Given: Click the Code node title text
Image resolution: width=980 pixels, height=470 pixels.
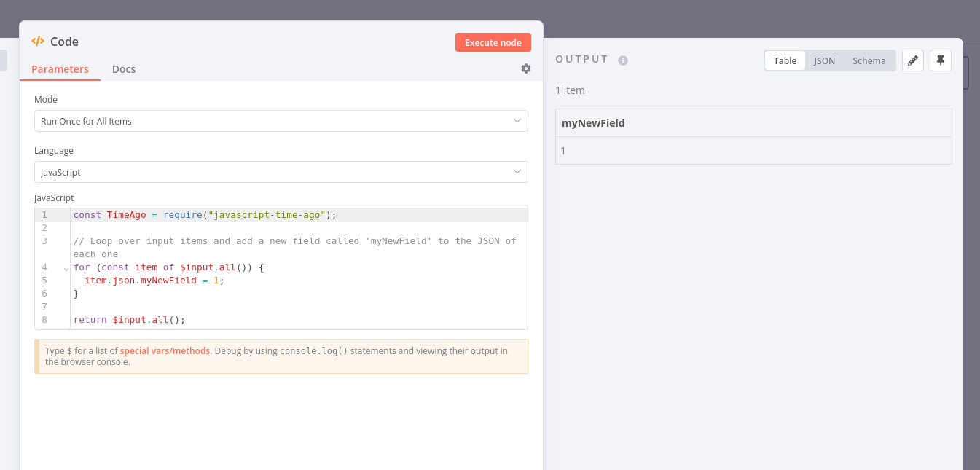Looking at the screenshot, I should (x=64, y=42).
